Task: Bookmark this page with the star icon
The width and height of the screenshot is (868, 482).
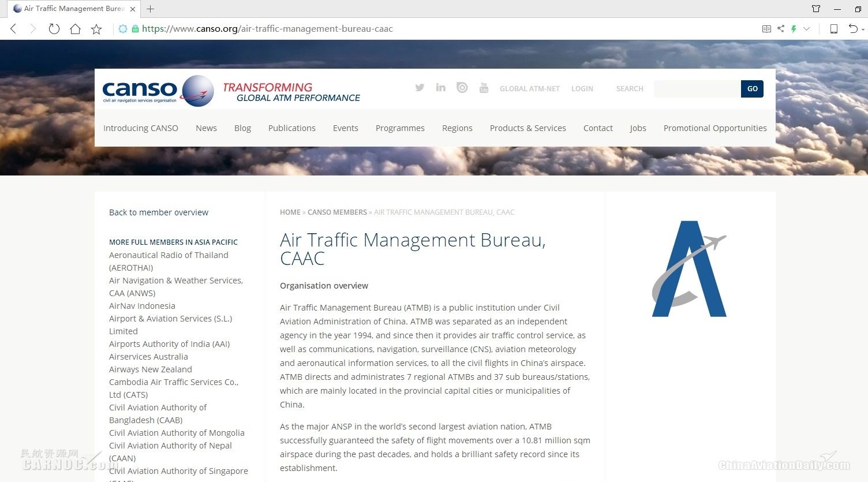Action: point(96,29)
